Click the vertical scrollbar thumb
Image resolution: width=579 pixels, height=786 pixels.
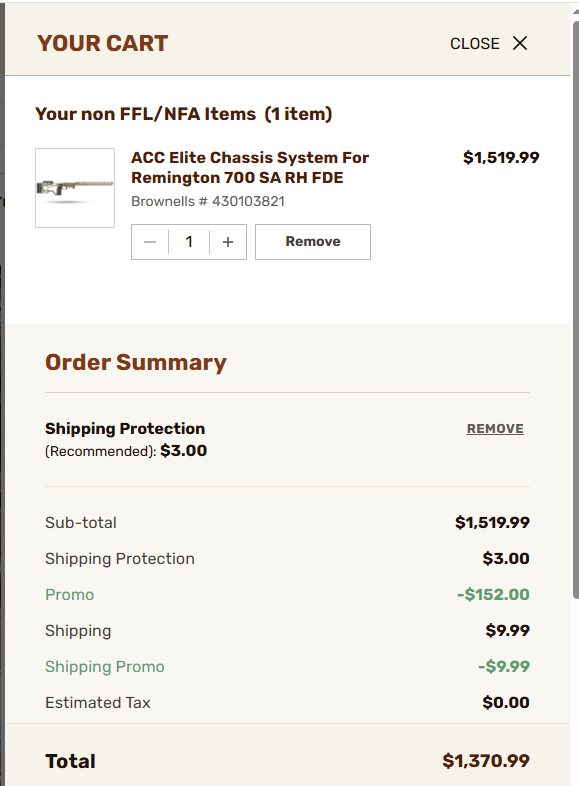pyautogui.click(x=575, y=308)
